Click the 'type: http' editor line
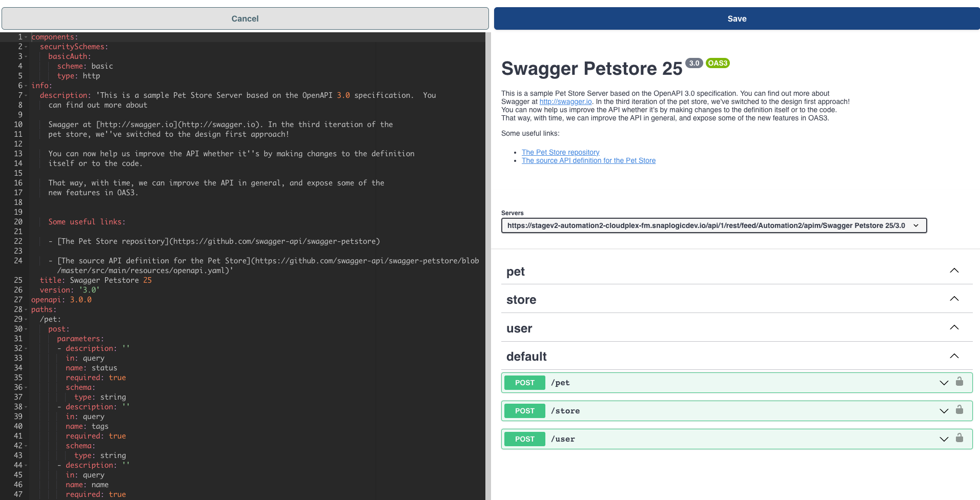This screenshot has height=500, width=980. [x=78, y=76]
